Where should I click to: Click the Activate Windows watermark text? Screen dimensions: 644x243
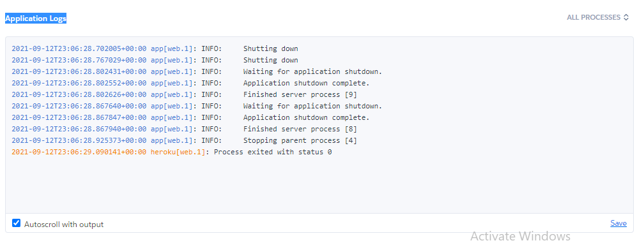520,237
